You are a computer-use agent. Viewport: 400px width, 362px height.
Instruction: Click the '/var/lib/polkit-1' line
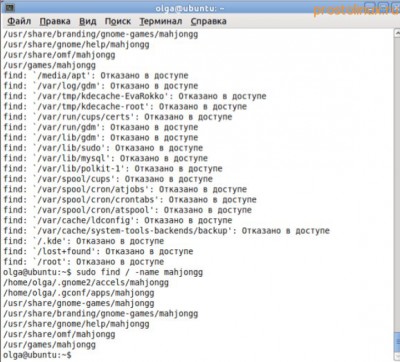pyautogui.click(x=113, y=169)
